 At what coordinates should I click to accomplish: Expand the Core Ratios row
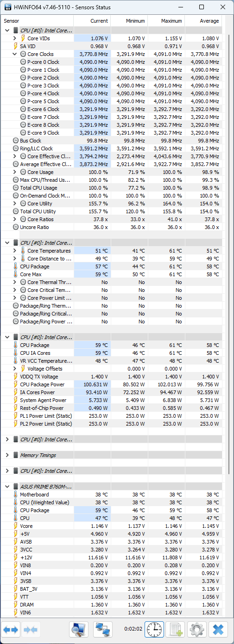tap(15, 219)
